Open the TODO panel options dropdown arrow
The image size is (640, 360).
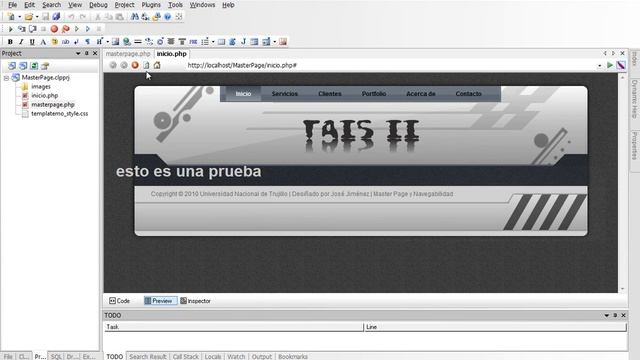tap(607, 316)
